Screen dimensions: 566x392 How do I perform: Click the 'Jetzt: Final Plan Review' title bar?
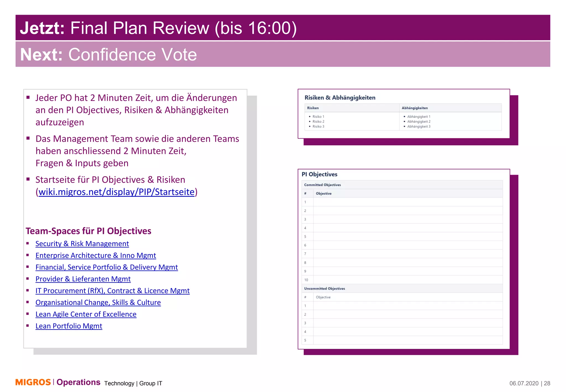(x=283, y=28)
